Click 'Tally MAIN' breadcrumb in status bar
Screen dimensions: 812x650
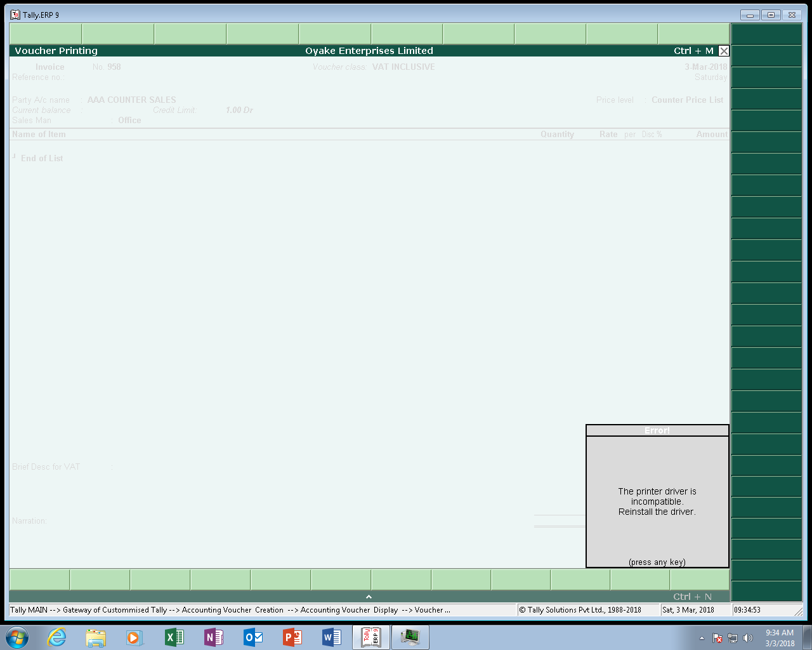29,610
